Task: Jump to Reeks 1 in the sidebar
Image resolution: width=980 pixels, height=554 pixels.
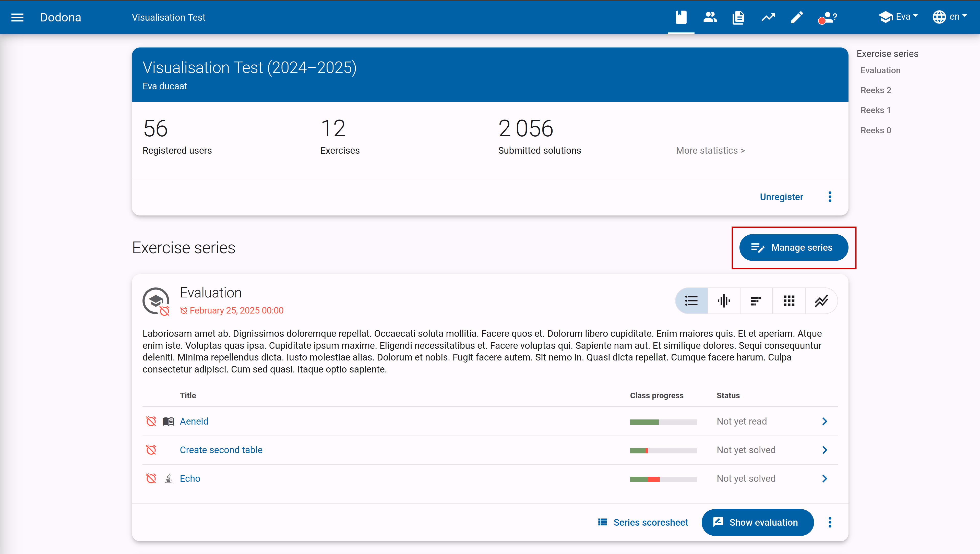Action: tap(876, 110)
